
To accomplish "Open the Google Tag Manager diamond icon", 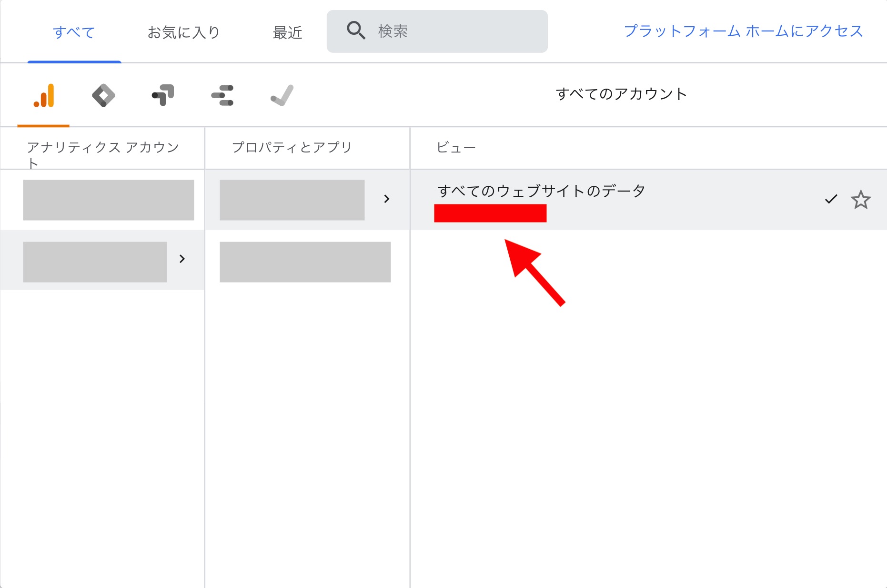I will tap(103, 95).
